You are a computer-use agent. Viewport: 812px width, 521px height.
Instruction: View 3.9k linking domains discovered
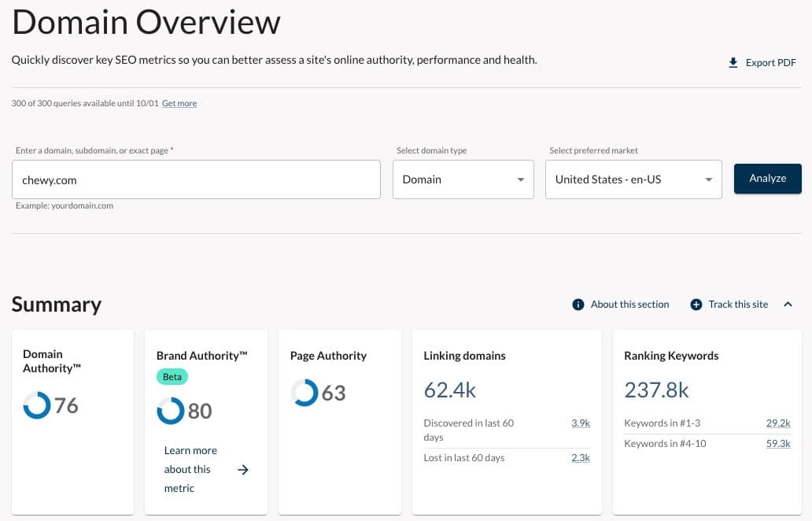coord(580,423)
